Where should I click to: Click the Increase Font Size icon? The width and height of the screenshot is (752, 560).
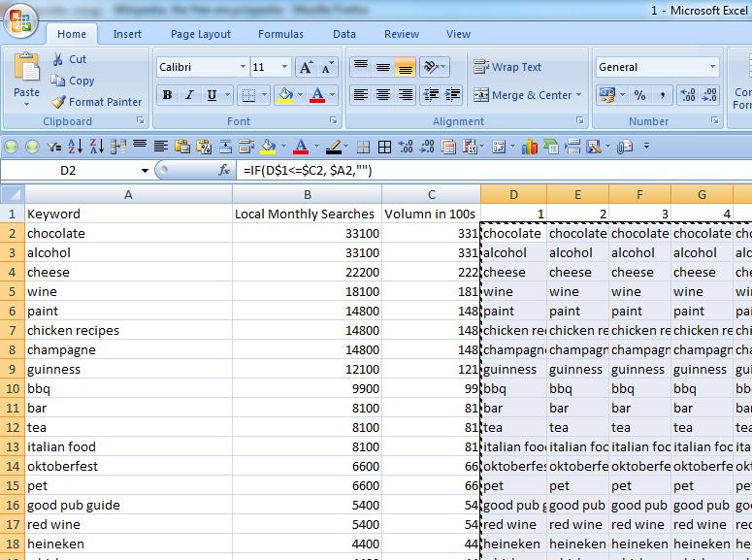pos(306,67)
